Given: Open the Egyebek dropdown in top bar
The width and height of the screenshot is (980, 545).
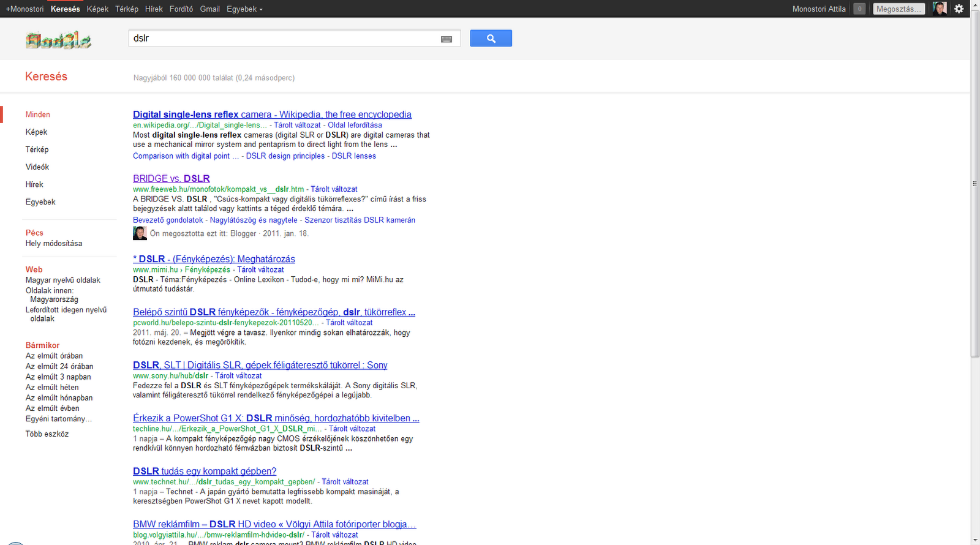Looking at the screenshot, I should tap(244, 9).
